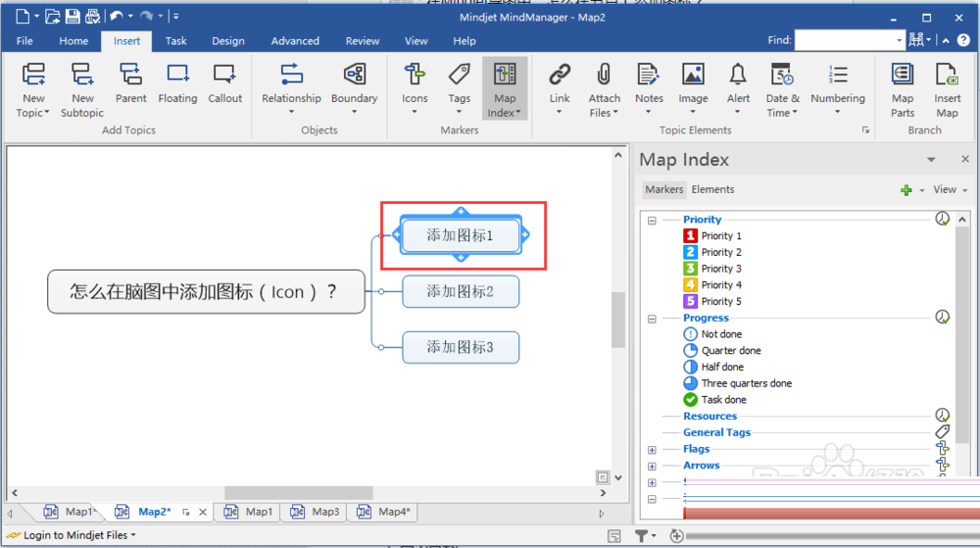Screen dimensions: 980x548
Task: Click in the Find input field
Action: point(845,40)
